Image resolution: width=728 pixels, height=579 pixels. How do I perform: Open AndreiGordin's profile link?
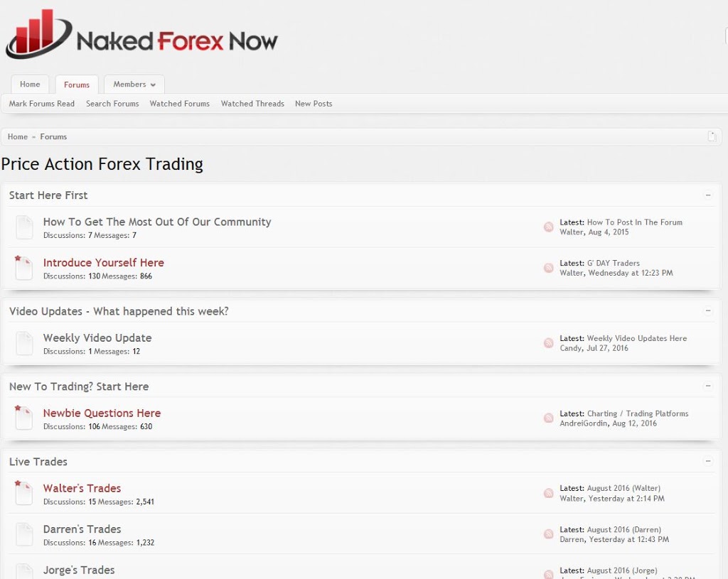tap(584, 423)
